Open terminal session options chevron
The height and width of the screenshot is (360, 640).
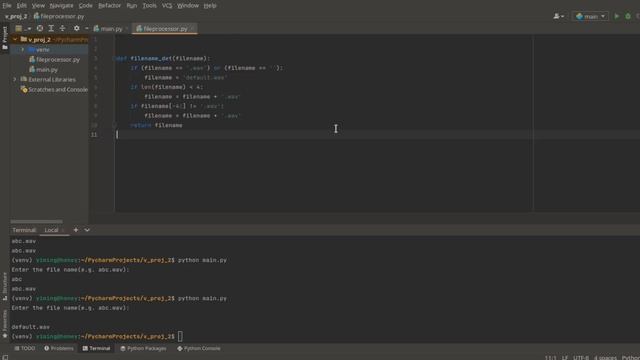(87, 230)
